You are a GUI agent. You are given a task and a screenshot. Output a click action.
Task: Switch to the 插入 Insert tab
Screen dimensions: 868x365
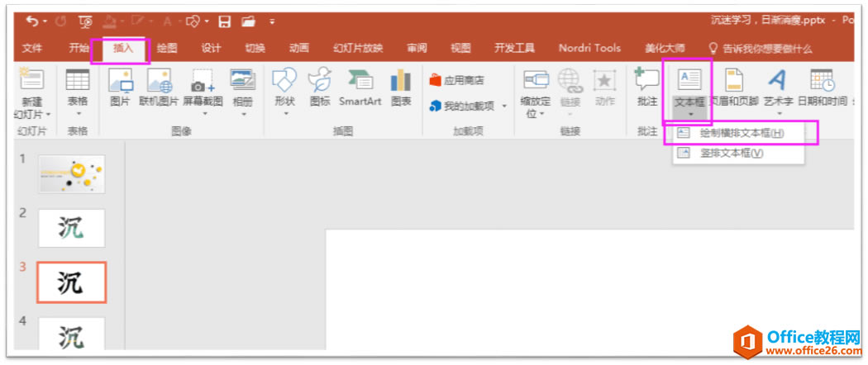pos(123,48)
